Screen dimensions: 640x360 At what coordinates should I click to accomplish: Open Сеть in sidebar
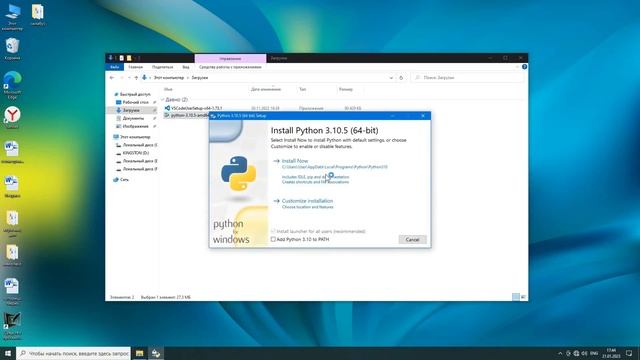(x=124, y=179)
